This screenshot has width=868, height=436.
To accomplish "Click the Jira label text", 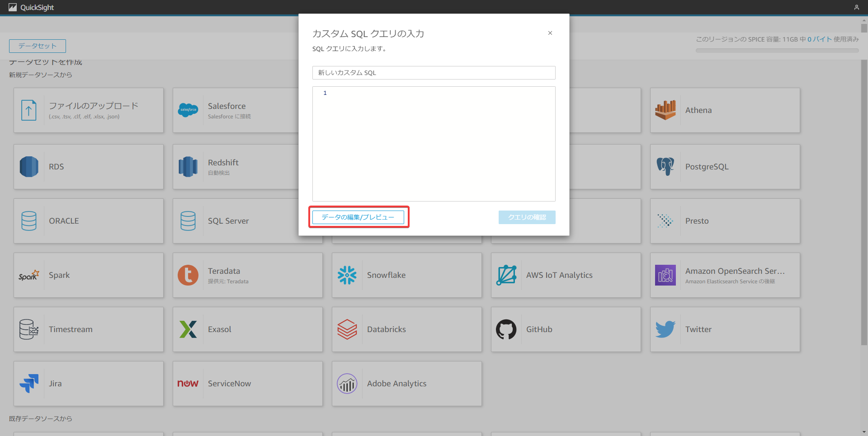I will tap(55, 384).
